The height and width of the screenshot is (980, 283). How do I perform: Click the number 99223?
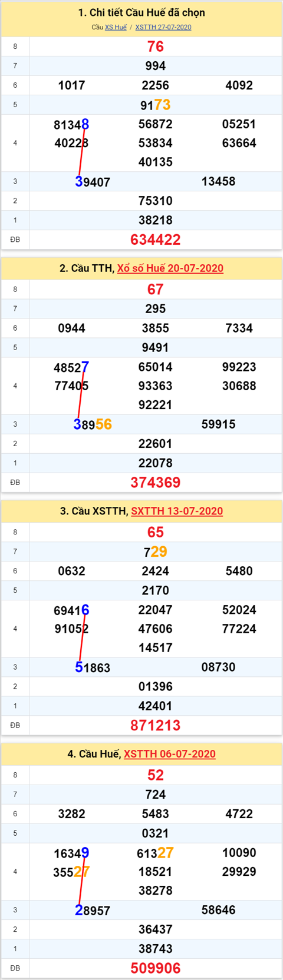point(239,367)
